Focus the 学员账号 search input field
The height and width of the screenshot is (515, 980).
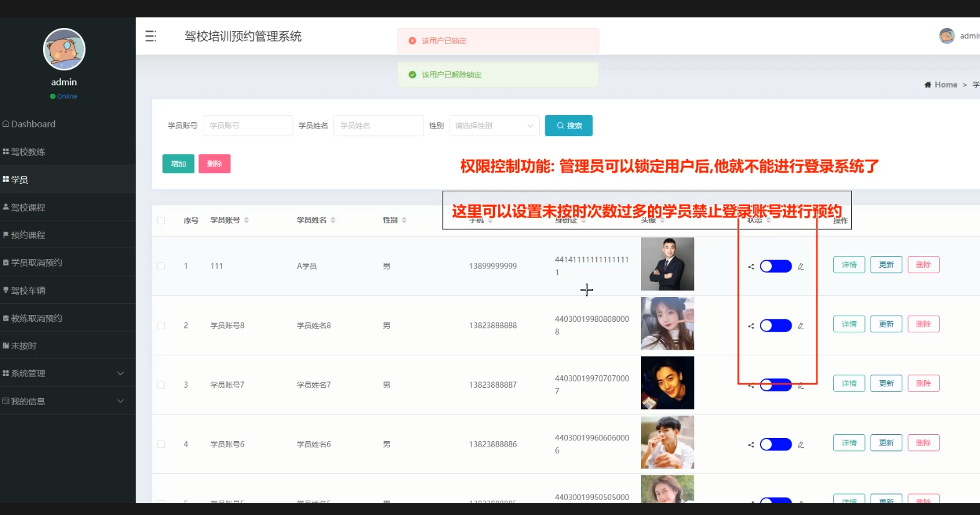247,125
